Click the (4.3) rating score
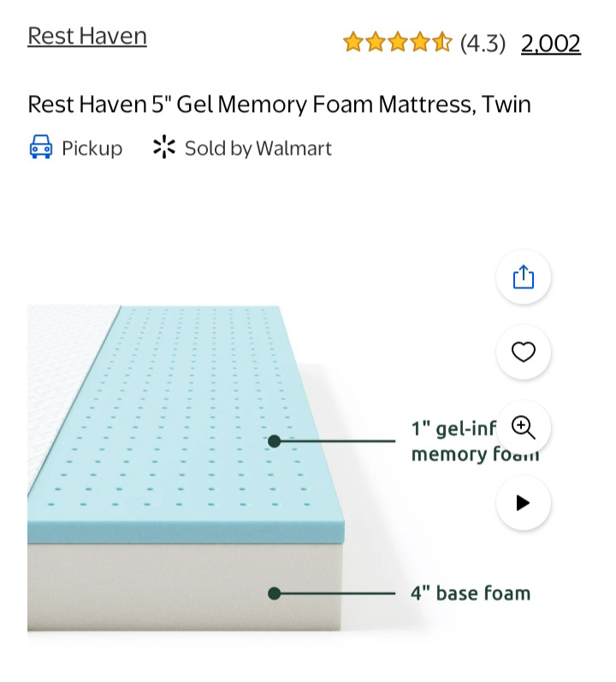 tap(483, 43)
